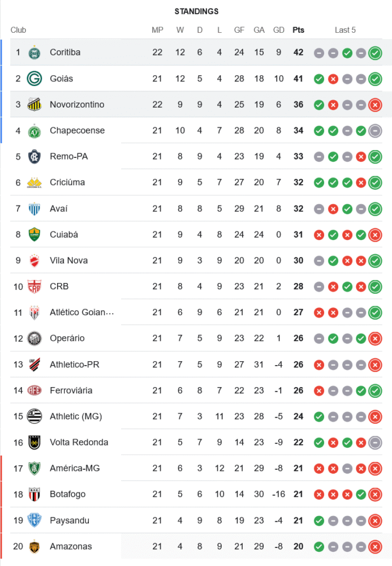
Task: Open the Avaí team link
Action: pyautogui.click(x=58, y=209)
